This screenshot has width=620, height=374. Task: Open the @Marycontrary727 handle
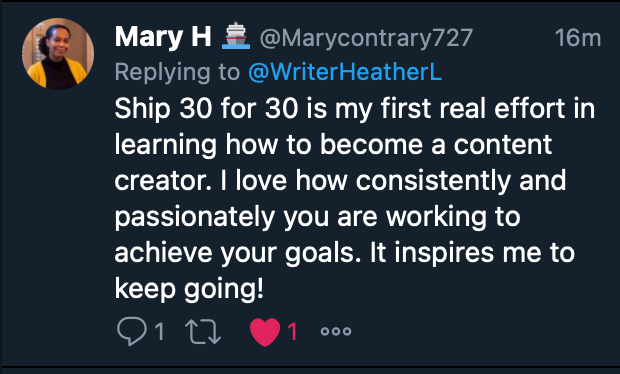[366, 38]
